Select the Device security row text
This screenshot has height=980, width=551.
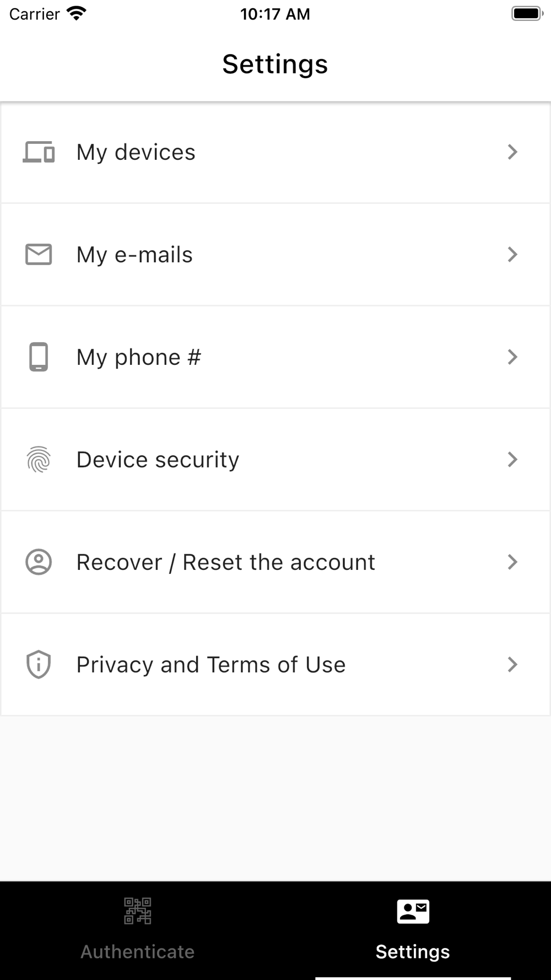point(158,460)
